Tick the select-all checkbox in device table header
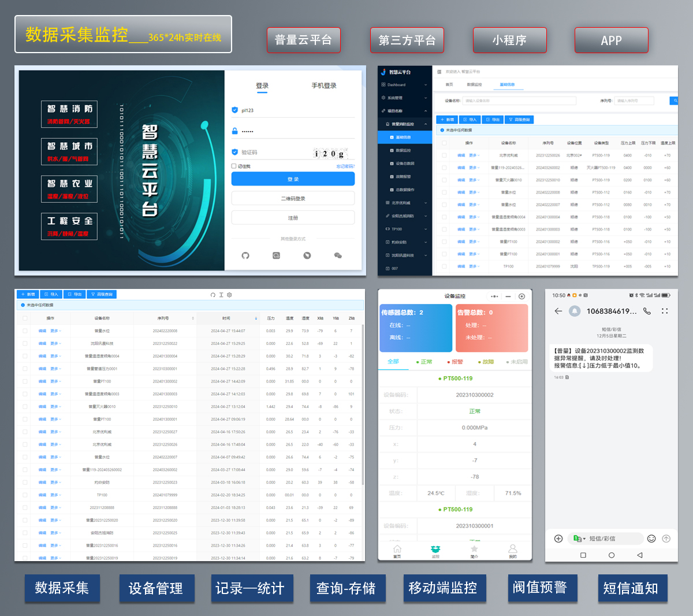This screenshot has height=616, width=693. [444, 143]
